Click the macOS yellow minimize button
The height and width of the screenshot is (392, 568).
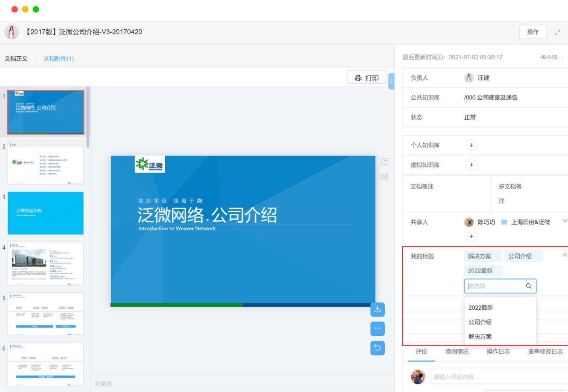pos(25,9)
